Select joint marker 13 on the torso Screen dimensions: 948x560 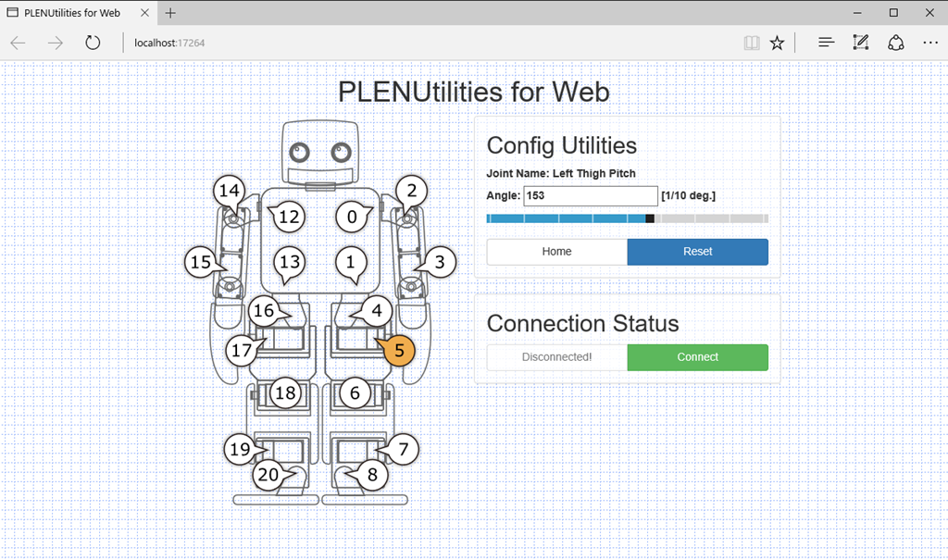[290, 262]
